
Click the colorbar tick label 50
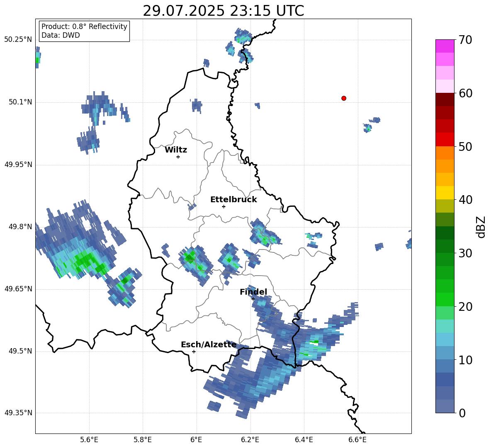pyautogui.click(x=465, y=147)
